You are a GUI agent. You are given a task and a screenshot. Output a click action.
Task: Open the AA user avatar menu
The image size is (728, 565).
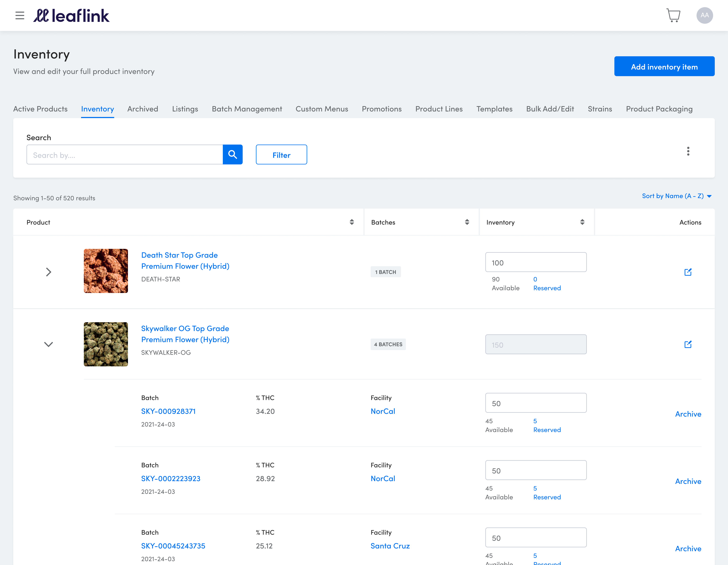coord(704,15)
